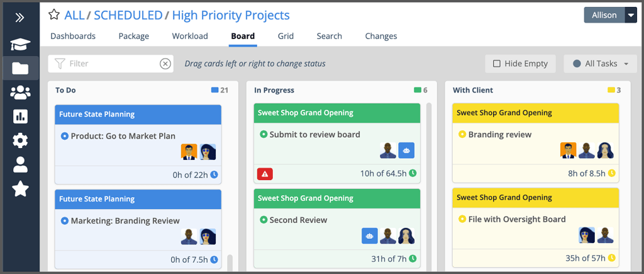644x274 pixels.
Task: Click the With Client column heading
Action: [473, 90]
